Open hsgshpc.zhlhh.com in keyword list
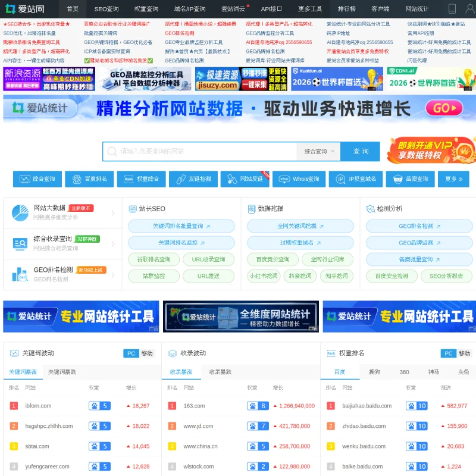Screen dimensions: 476x476 click(x=49, y=426)
